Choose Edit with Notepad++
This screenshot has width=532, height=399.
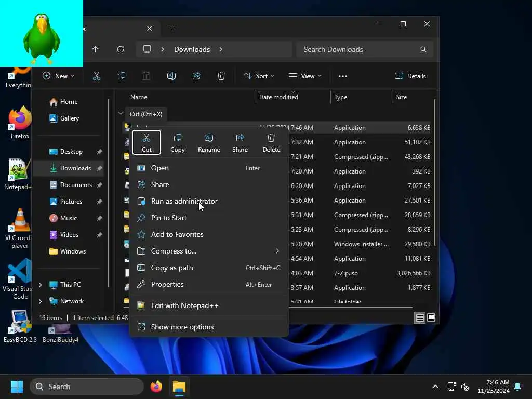(x=209, y=305)
